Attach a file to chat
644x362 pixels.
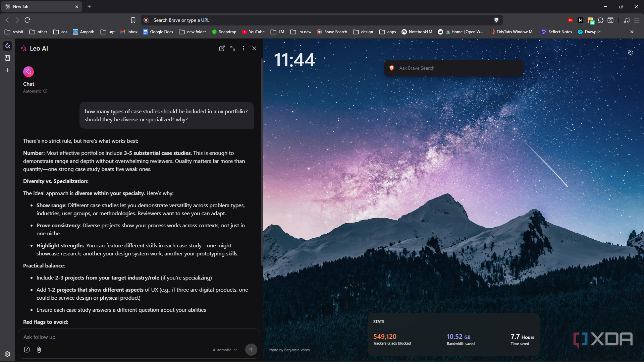[39, 350]
